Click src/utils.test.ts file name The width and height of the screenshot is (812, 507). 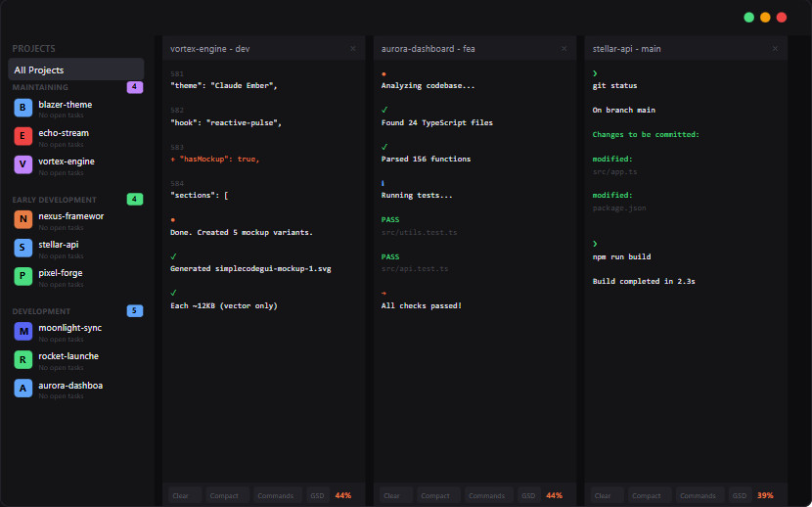[419, 233]
